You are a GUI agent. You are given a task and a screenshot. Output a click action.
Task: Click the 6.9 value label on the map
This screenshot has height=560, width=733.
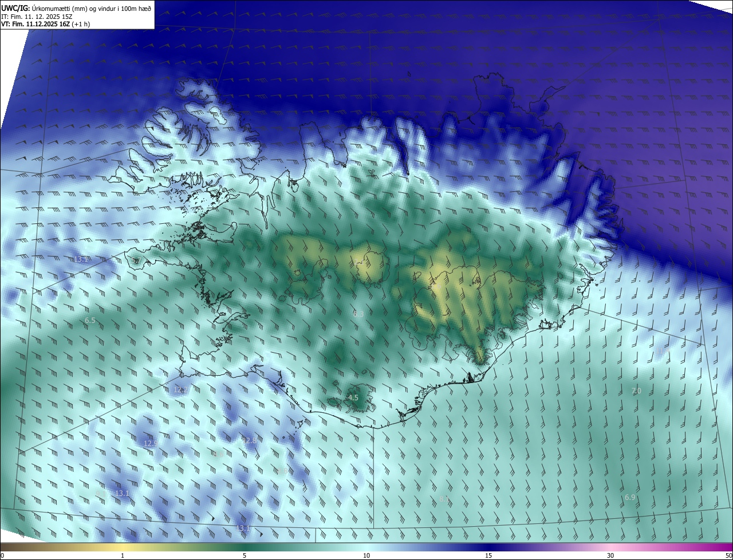point(630,498)
